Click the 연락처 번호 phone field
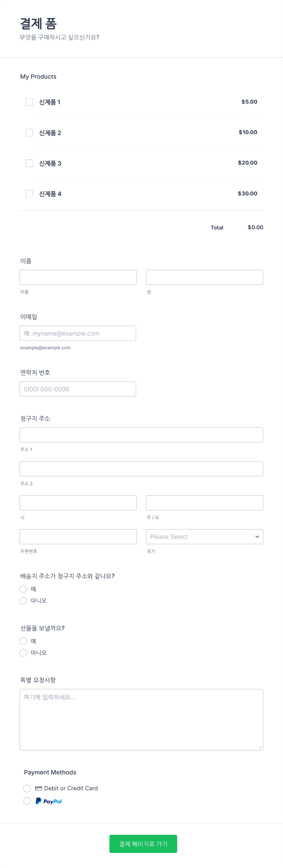Screen dimensions: 283x868 coord(78,389)
